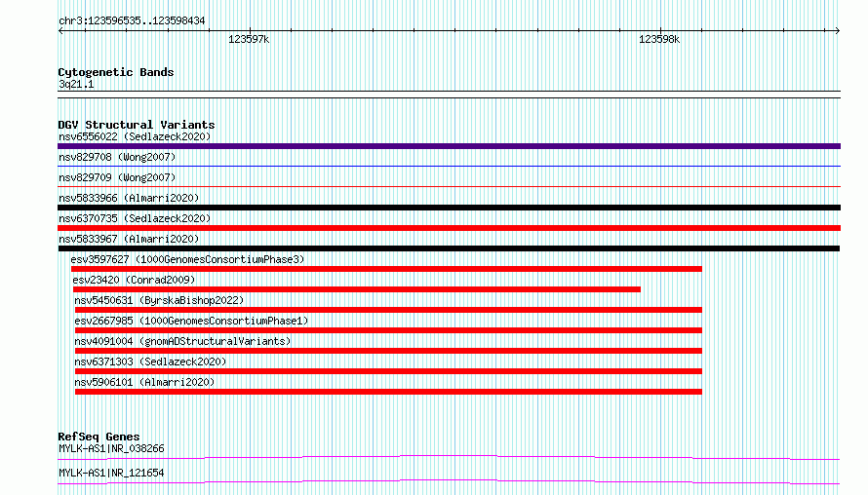Screen dimensions: 868x495
Task: Open nsv4091004 (gnomADStructuralVariants) label
Action: (x=182, y=341)
